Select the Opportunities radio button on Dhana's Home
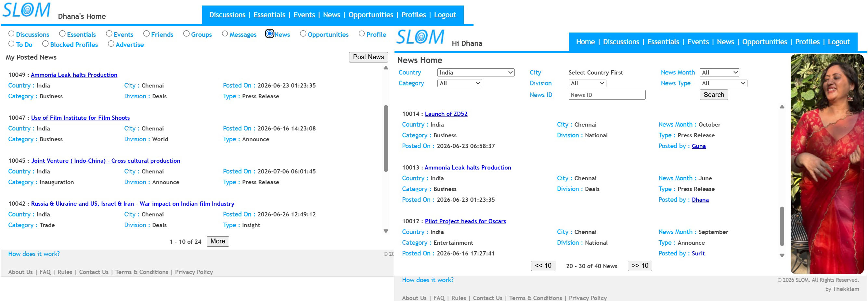Image resolution: width=868 pixels, height=301 pixels. (303, 34)
